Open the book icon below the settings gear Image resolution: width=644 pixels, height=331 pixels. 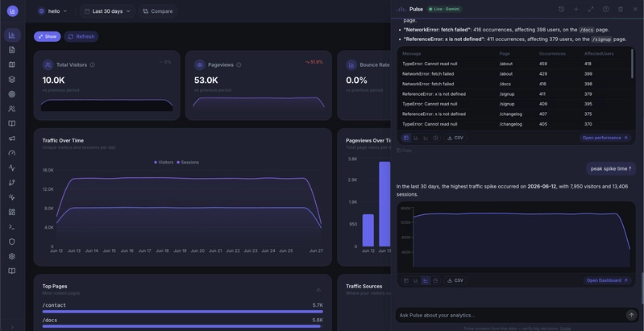[12, 271]
